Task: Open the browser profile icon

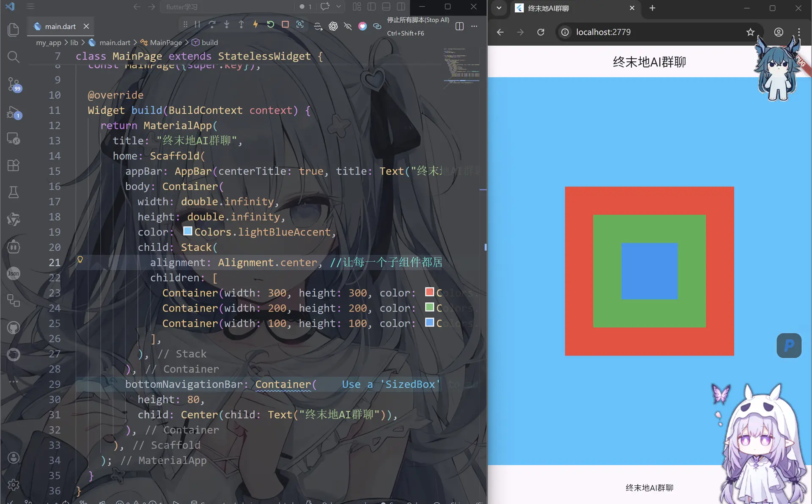Action: pyautogui.click(x=779, y=32)
